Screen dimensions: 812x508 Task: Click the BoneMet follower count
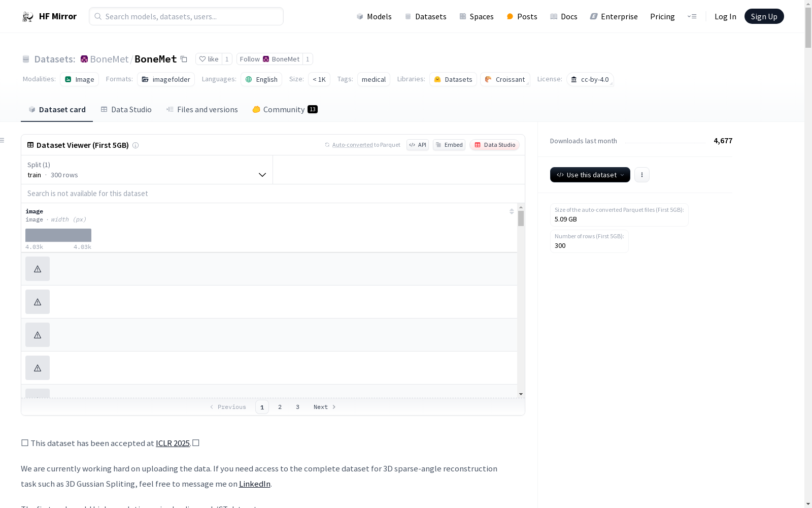(x=308, y=59)
